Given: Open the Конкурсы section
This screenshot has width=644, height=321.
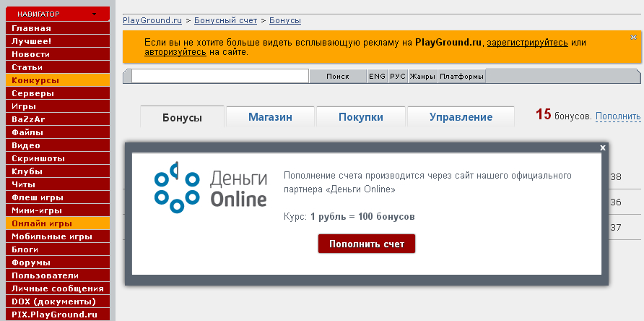Looking at the screenshot, I should point(58,80).
